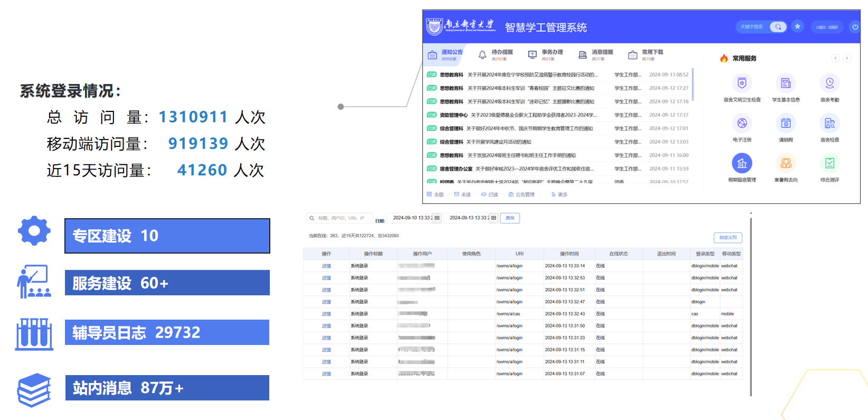Open the 宿舍管理办公室 evaluation notice
Screen dimensions: 868x420
coord(558,169)
